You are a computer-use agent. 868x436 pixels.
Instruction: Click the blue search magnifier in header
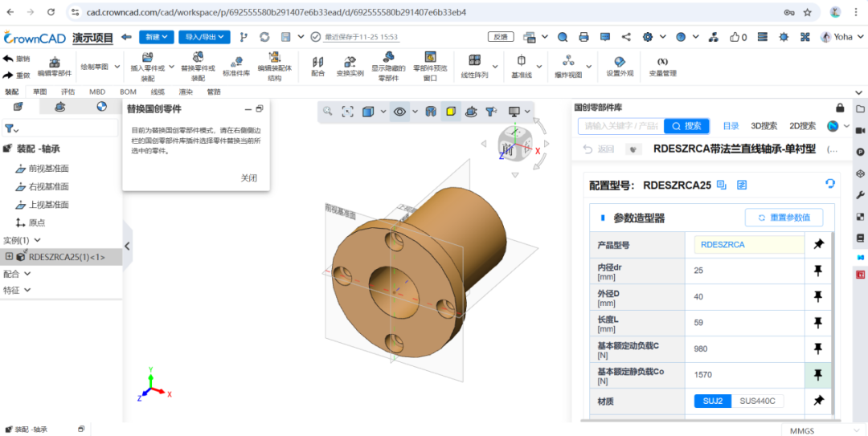pos(563,37)
